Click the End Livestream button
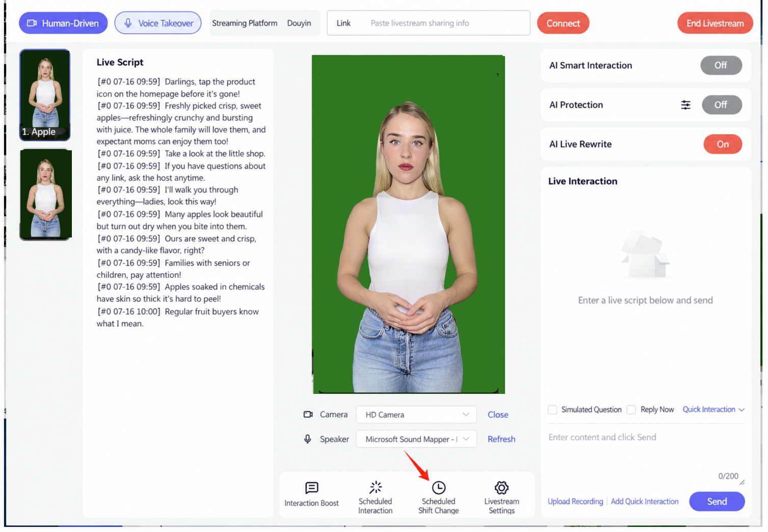This screenshot has height=532, width=768. click(715, 23)
